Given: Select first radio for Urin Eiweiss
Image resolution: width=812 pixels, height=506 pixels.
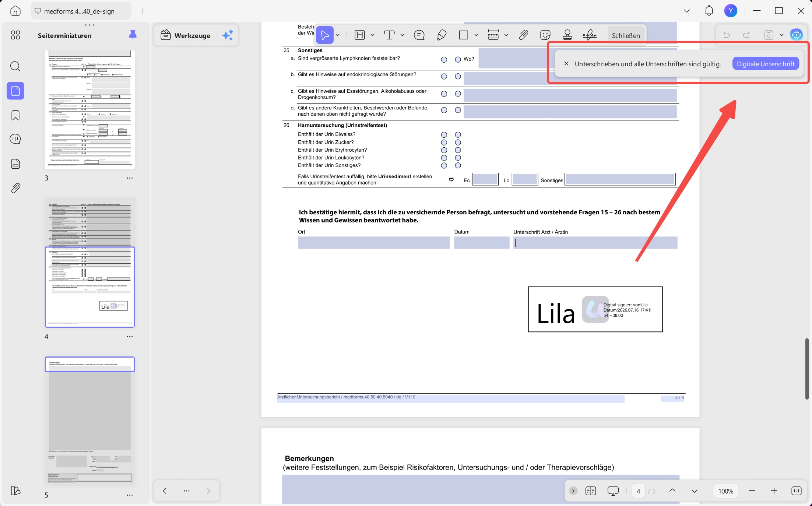Looking at the screenshot, I should coord(444,135).
